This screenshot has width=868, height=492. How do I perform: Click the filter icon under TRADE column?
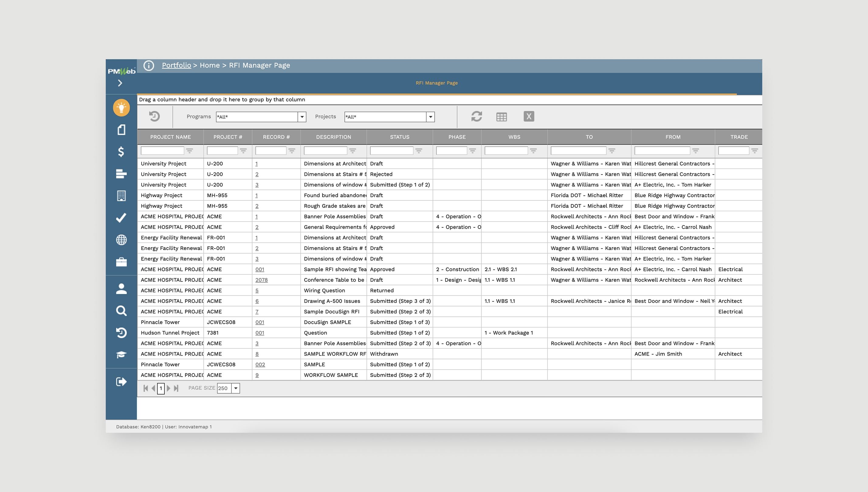755,151
